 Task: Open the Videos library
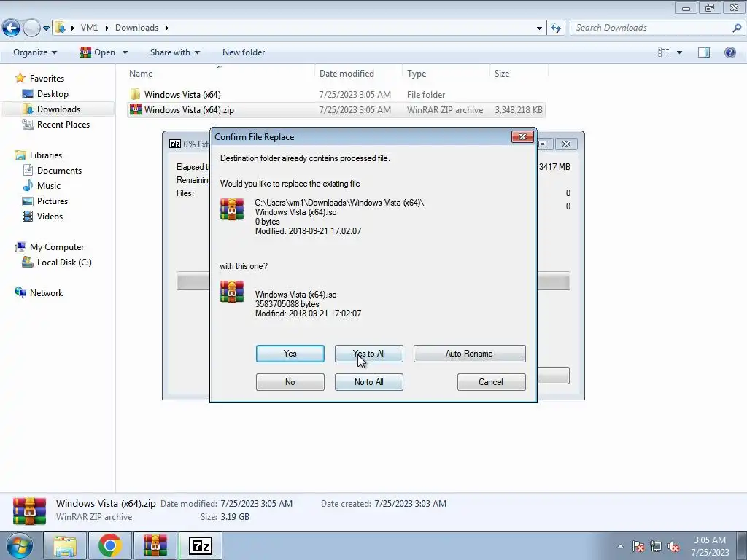click(x=50, y=216)
